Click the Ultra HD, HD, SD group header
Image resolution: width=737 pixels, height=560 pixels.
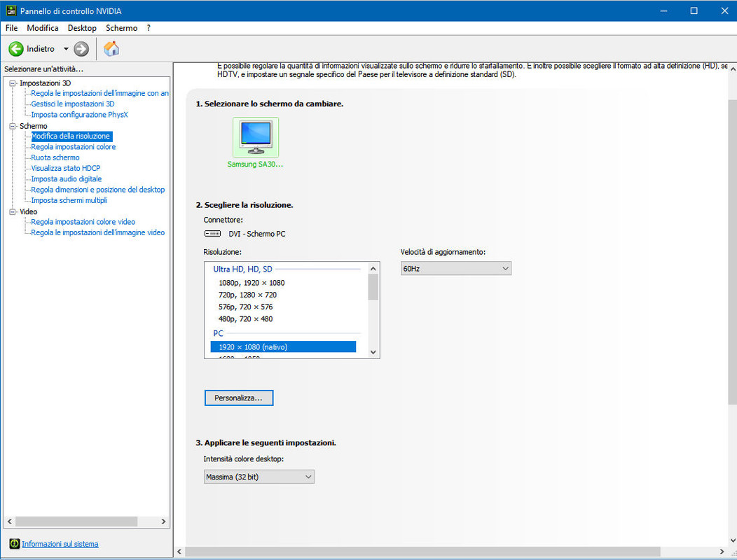pos(242,269)
